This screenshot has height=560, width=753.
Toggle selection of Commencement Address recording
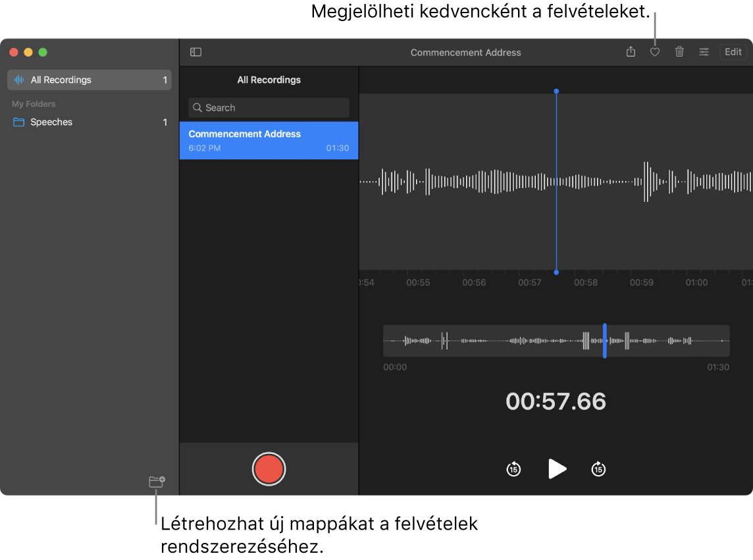click(x=269, y=140)
